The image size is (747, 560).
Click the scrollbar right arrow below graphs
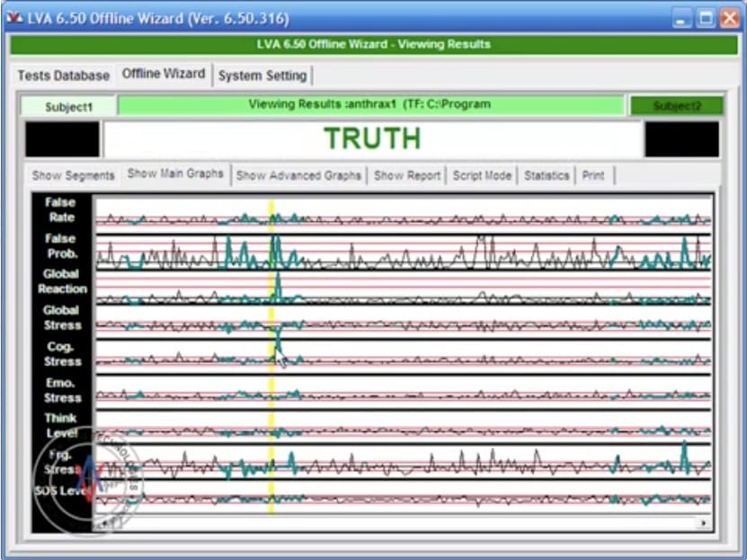tap(702, 522)
